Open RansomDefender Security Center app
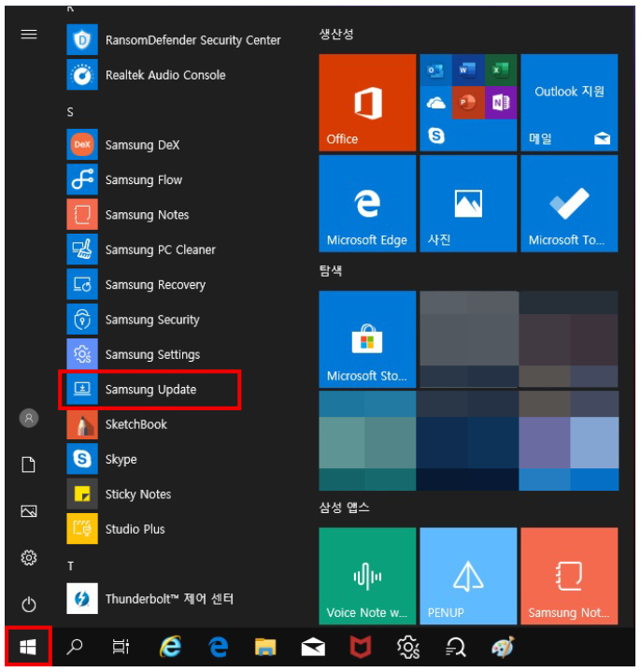Viewport: 641px width, 672px height. point(174,40)
